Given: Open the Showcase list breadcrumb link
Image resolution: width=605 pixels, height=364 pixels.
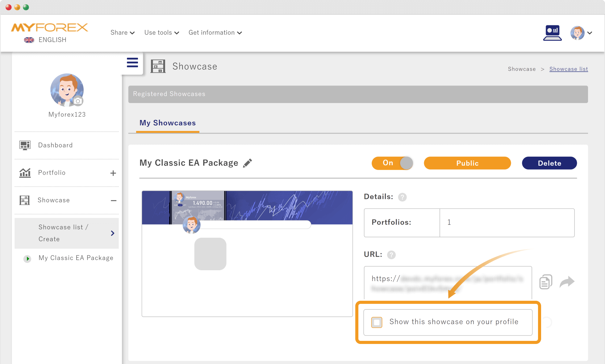Looking at the screenshot, I should [x=569, y=69].
